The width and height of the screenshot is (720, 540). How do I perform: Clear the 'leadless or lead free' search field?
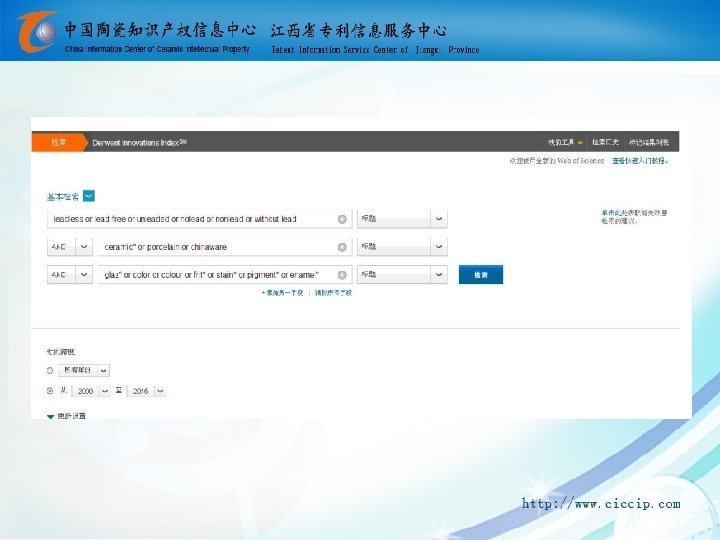(342, 219)
